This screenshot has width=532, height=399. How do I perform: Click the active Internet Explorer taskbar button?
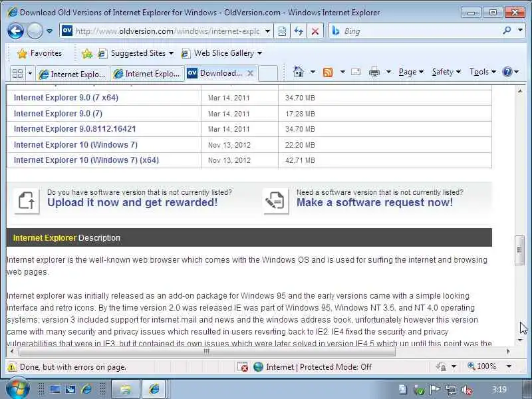pos(154,389)
